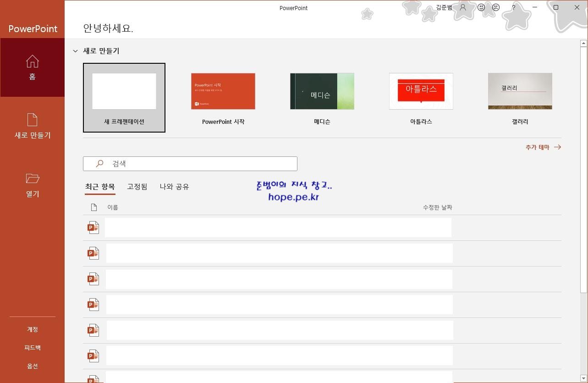Viewport: 588px width, 383px height.
Task: Choose the PowerPoint 시작 template
Action: pyautogui.click(x=223, y=98)
